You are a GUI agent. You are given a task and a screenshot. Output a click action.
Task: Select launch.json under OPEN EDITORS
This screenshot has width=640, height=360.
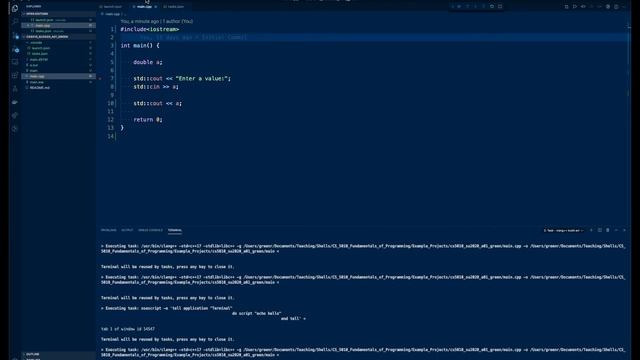coord(58,20)
